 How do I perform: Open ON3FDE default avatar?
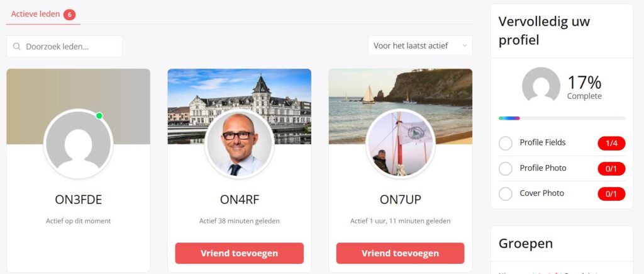pyautogui.click(x=79, y=144)
